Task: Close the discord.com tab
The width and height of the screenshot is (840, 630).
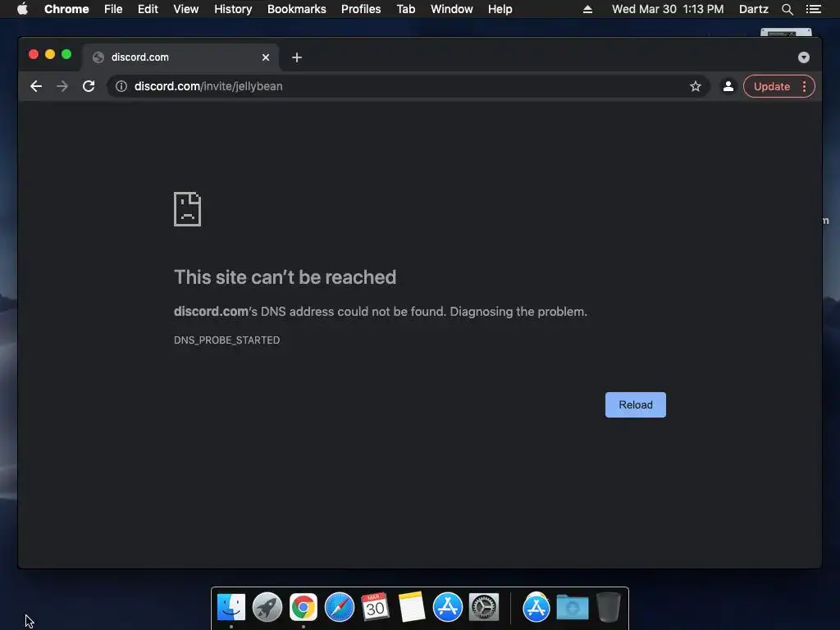Action: (x=266, y=57)
